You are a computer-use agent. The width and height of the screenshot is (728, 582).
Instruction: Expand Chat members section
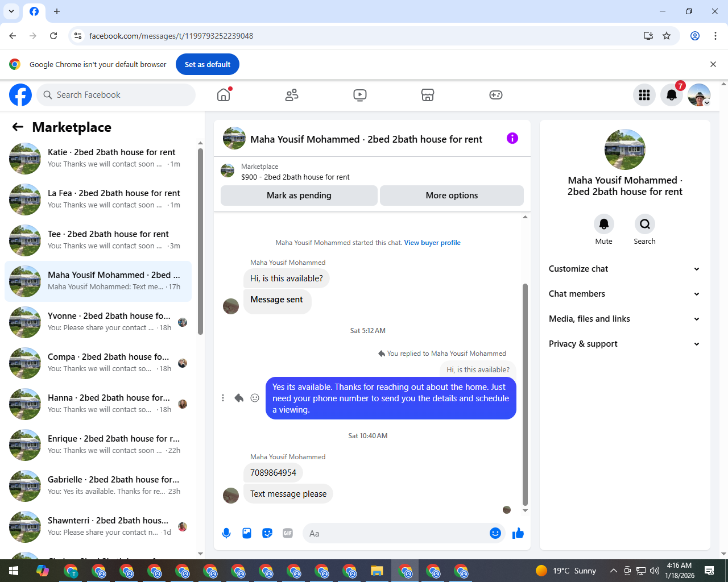(624, 294)
